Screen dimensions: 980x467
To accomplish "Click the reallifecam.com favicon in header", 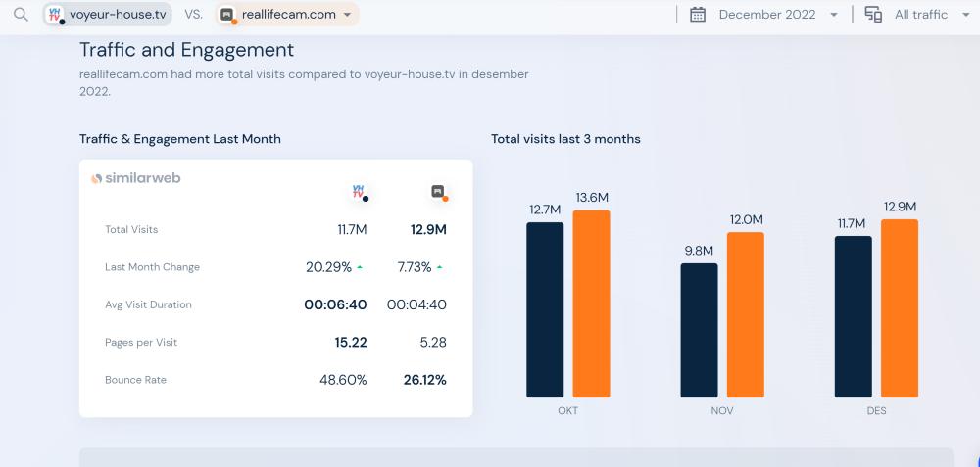I will pyautogui.click(x=227, y=15).
